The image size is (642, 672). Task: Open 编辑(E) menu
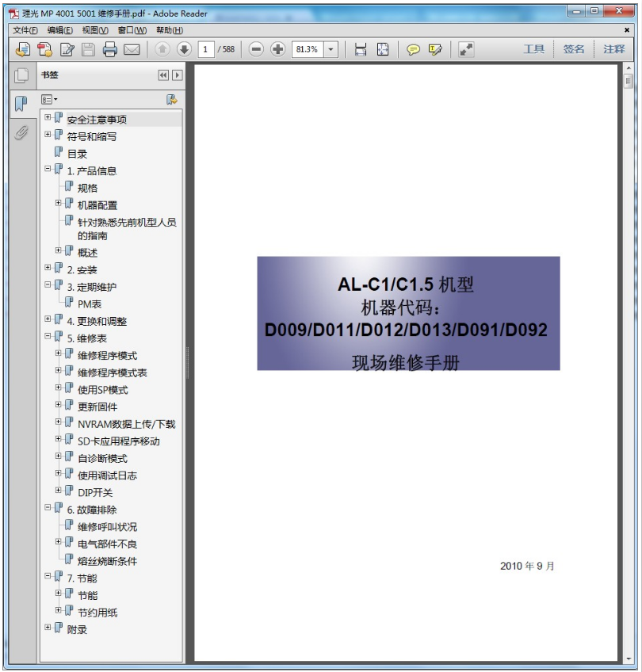pyautogui.click(x=60, y=30)
